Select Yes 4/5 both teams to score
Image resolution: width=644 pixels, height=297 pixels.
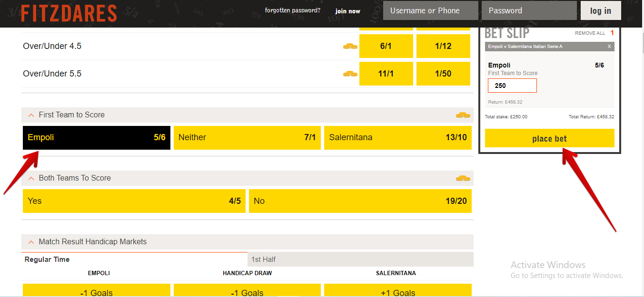click(134, 201)
